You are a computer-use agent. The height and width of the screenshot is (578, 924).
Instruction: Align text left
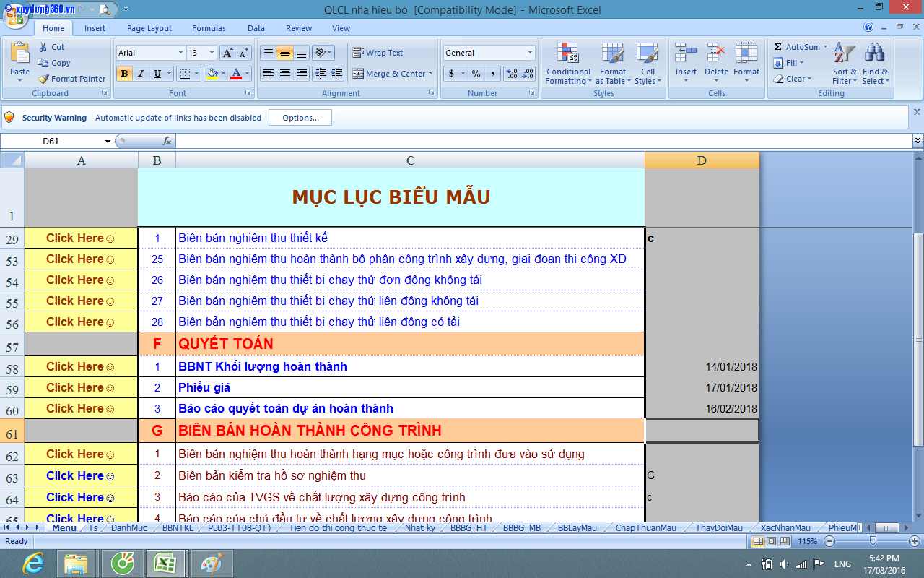click(268, 74)
